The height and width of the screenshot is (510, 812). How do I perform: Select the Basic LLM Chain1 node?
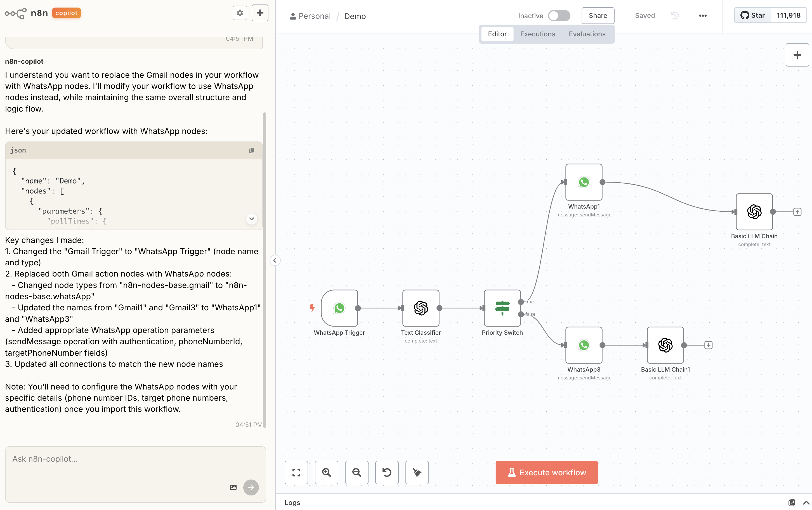665,345
